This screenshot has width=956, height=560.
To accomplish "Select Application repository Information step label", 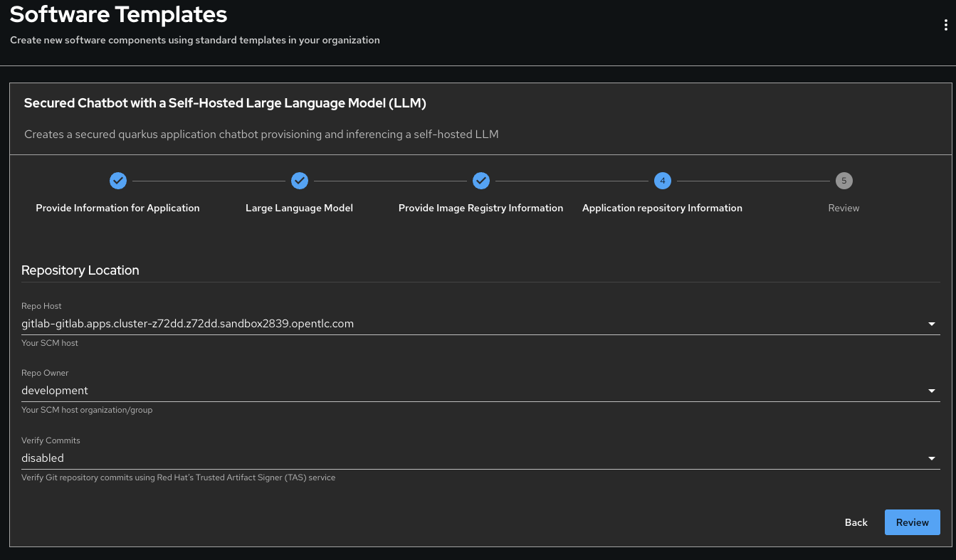I will [x=662, y=208].
